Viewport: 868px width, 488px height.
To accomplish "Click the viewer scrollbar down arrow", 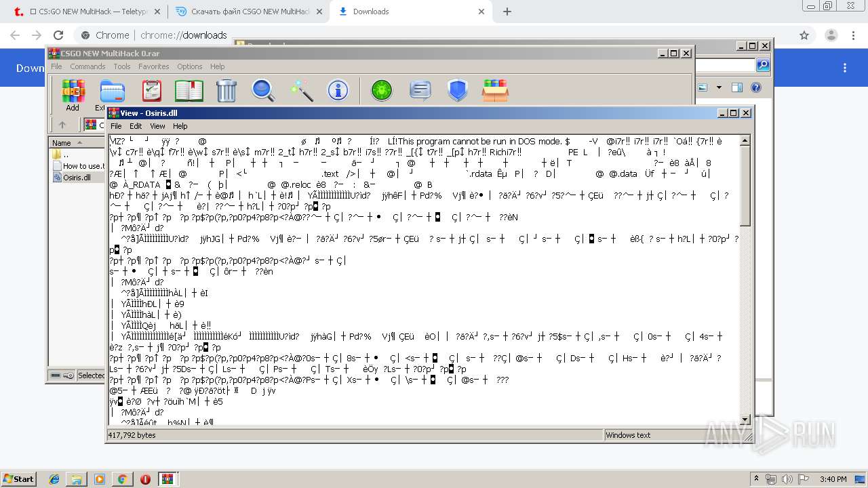I will click(745, 420).
